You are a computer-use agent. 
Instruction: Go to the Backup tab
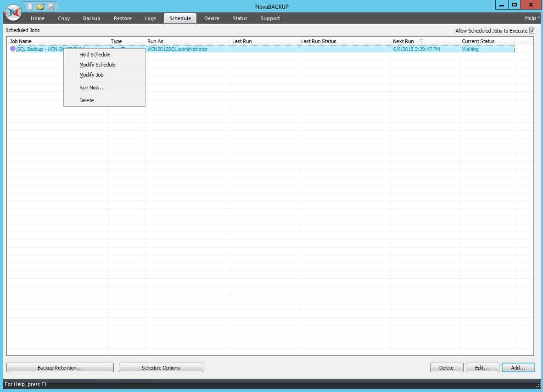[x=91, y=18]
